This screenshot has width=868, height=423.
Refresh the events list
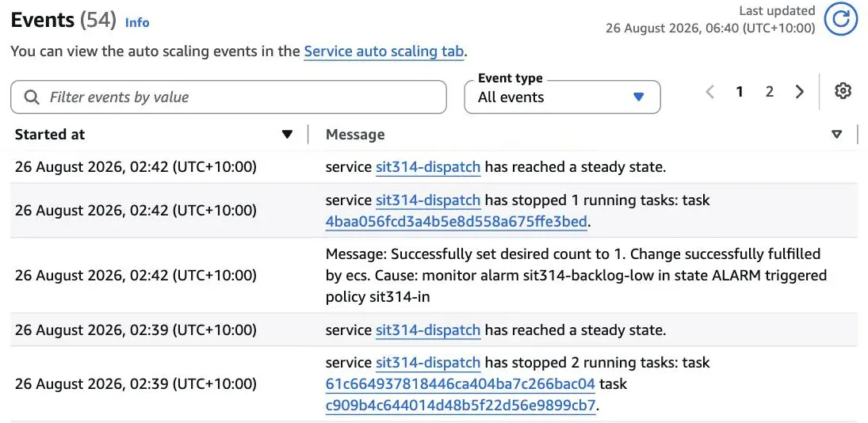click(x=841, y=19)
